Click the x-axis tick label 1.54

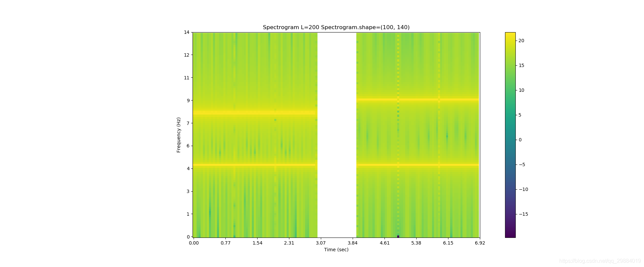tap(257, 243)
